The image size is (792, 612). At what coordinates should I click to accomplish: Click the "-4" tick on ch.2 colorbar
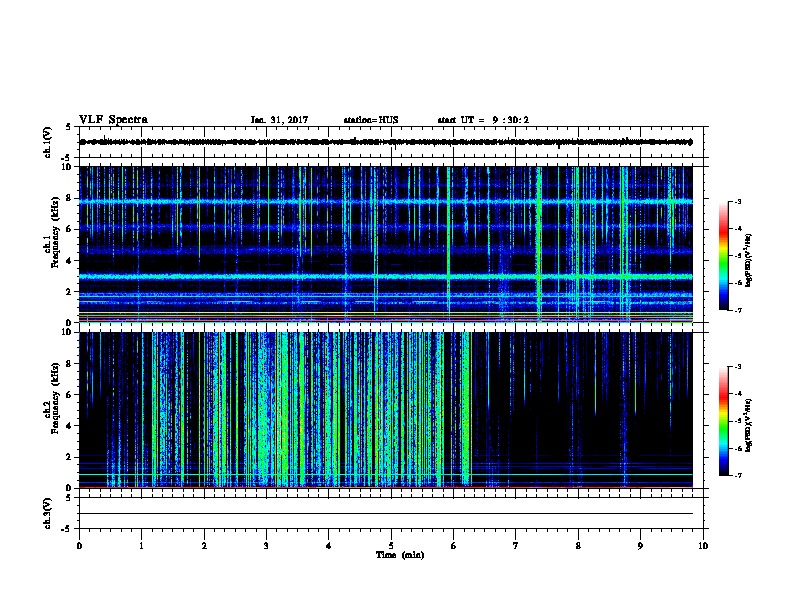pos(737,394)
